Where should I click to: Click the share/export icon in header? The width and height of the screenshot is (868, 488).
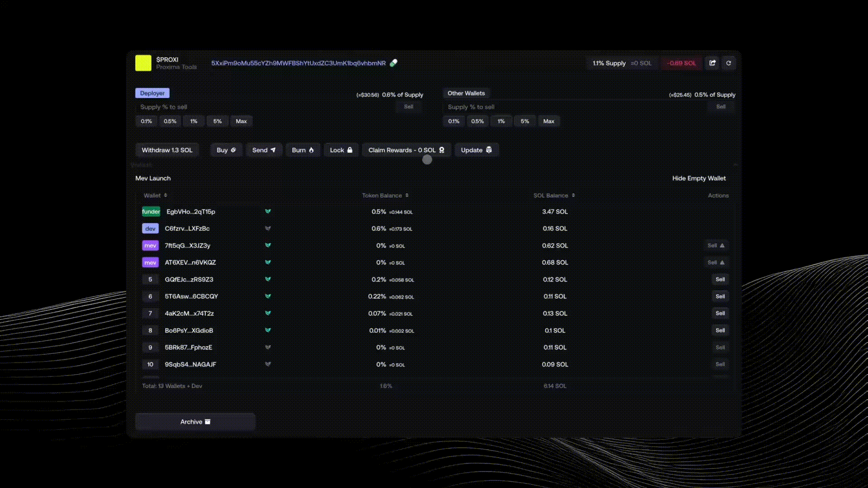point(712,63)
